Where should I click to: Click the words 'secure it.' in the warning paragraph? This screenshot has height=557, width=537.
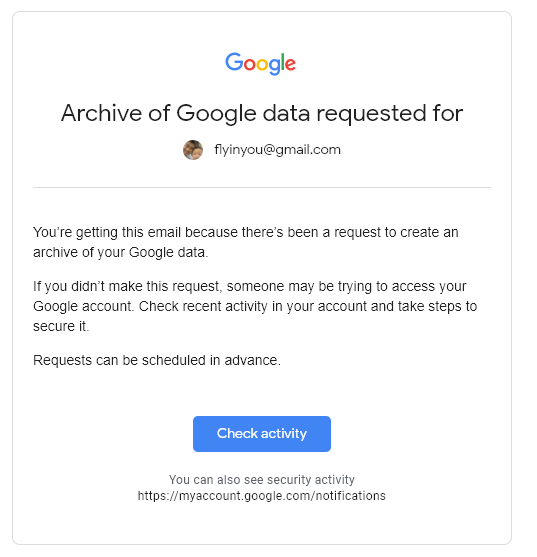[x=61, y=326]
